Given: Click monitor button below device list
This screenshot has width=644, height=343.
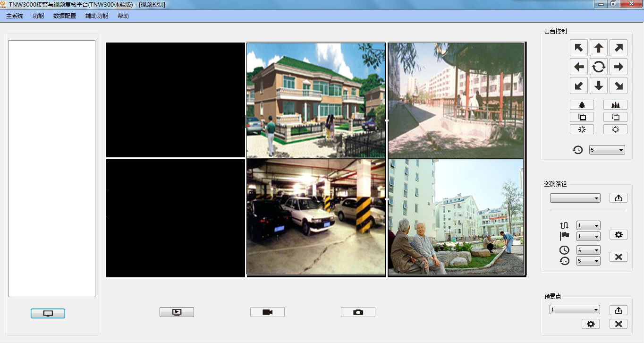Looking at the screenshot, I should pos(48,313).
